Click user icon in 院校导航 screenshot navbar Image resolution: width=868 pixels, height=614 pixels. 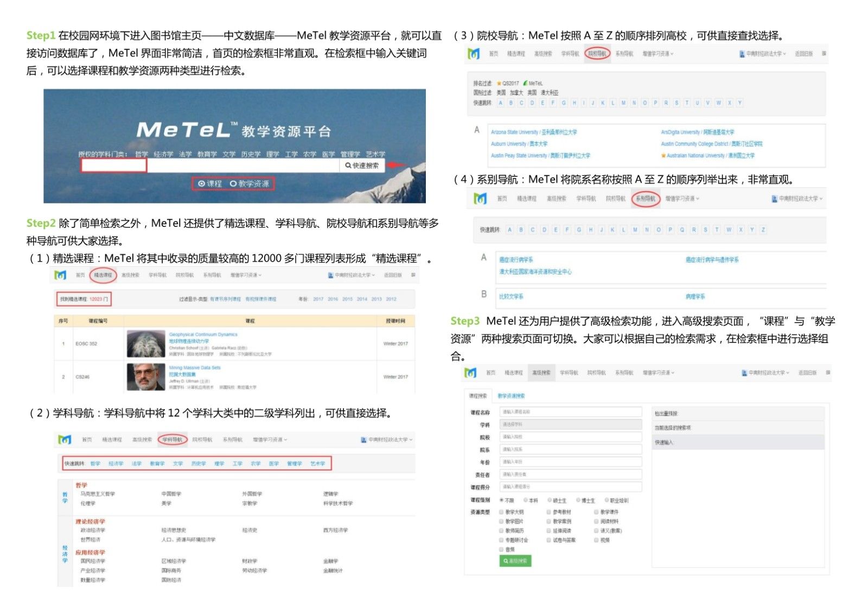(742, 54)
